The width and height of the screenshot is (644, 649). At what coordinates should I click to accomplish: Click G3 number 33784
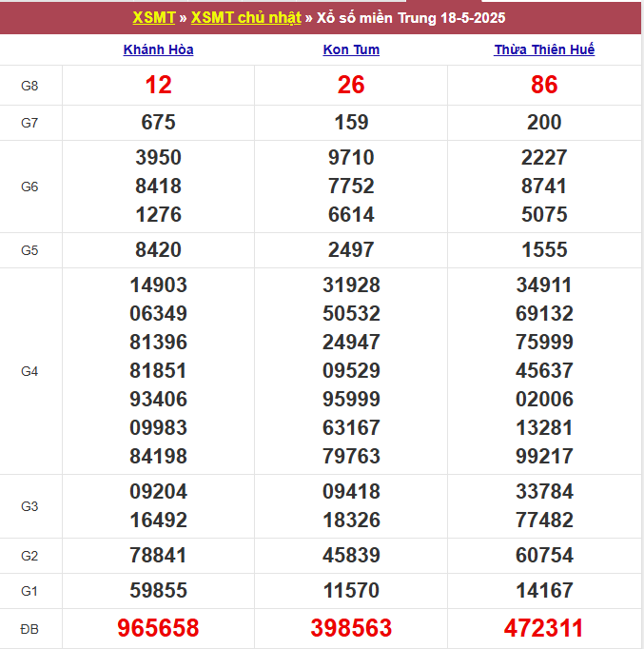click(x=544, y=492)
